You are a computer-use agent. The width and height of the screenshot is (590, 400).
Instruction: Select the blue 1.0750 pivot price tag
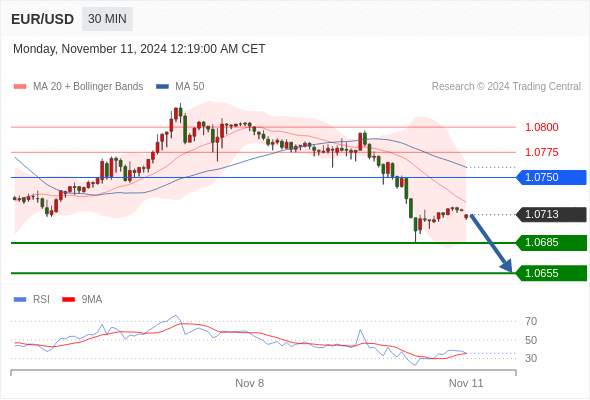(551, 177)
